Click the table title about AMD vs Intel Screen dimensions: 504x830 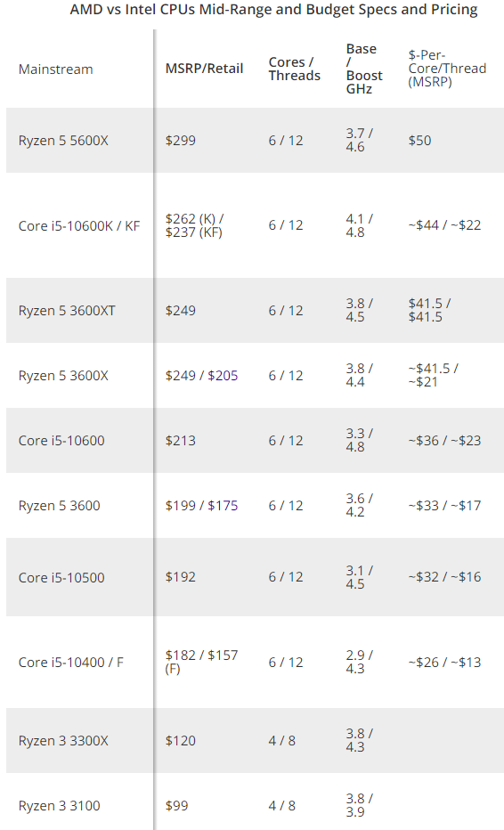tap(273, 10)
